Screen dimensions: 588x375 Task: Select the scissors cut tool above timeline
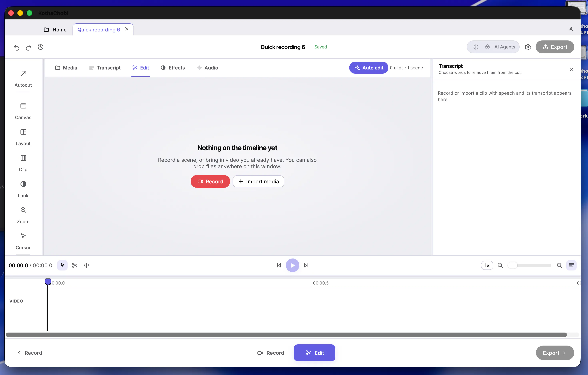[x=75, y=265]
